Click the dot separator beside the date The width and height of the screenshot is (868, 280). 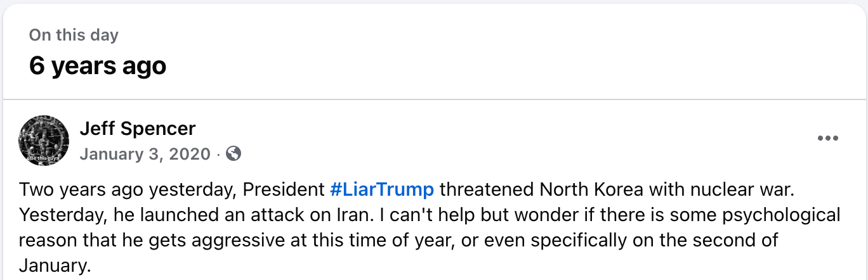pyautogui.click(x=218, y=154)
